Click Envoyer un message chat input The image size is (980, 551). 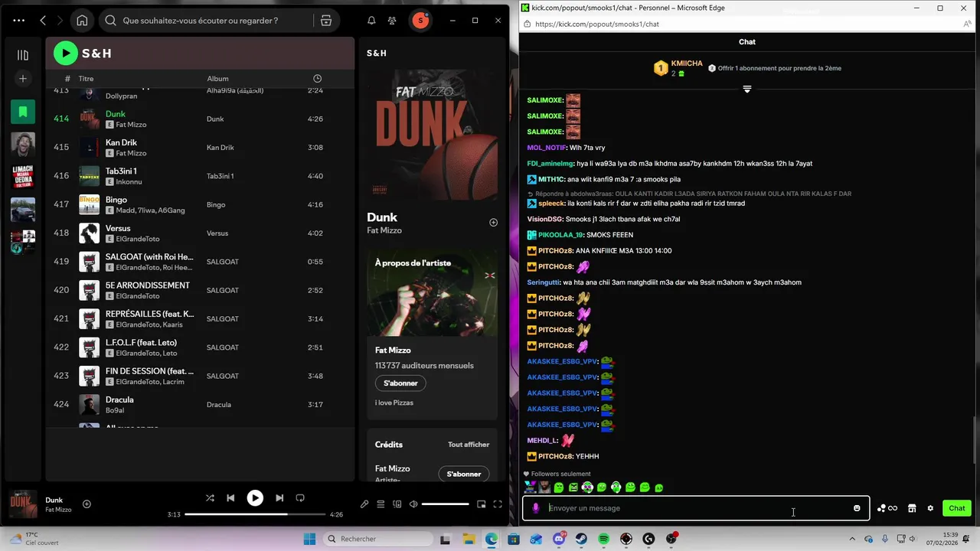[695, 508]
